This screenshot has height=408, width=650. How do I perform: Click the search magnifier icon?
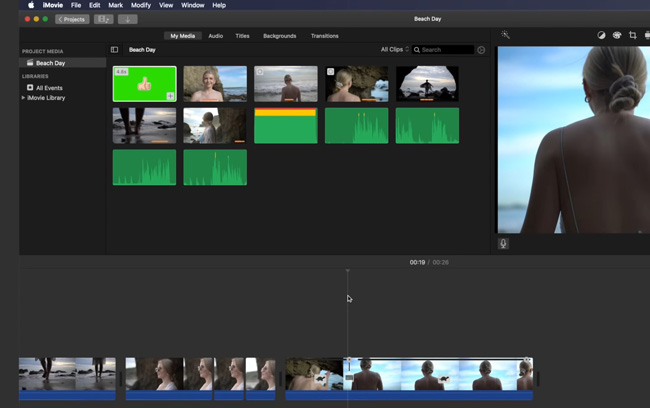(417, 50)
